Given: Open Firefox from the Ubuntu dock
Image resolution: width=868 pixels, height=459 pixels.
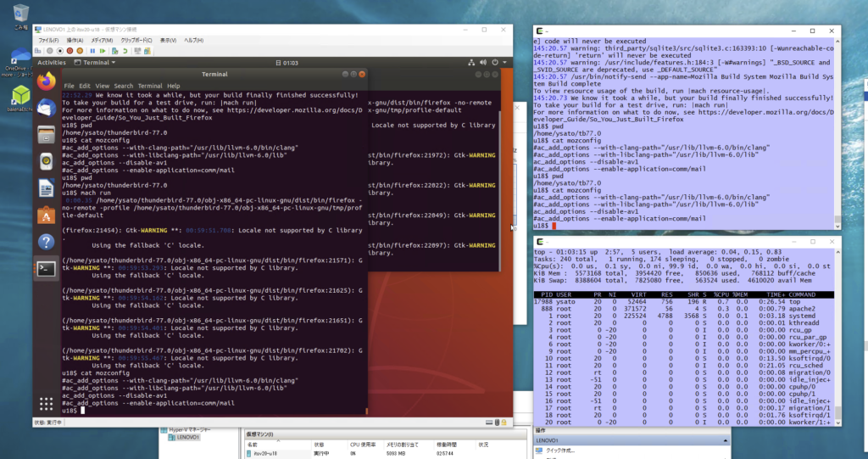Looking at the screenshot, I should 46,81.
